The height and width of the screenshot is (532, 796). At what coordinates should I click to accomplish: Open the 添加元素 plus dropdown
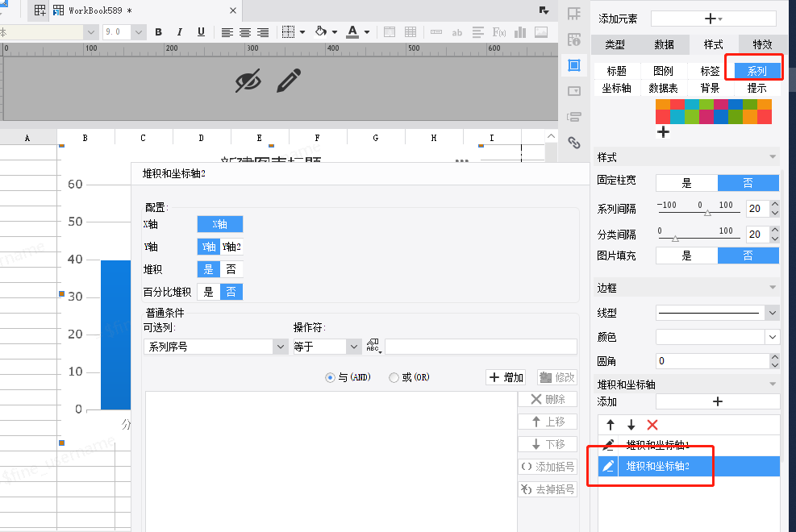[x=713, y=19]
